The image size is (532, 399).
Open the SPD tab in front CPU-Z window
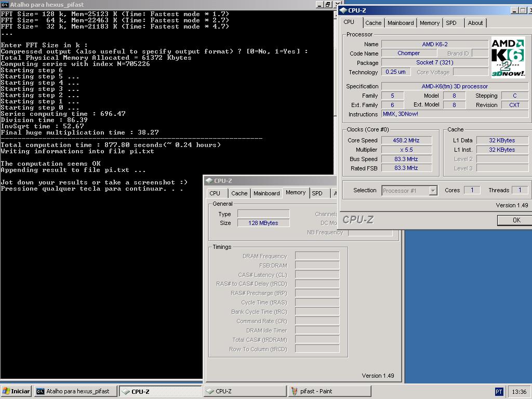click(451, 23)
